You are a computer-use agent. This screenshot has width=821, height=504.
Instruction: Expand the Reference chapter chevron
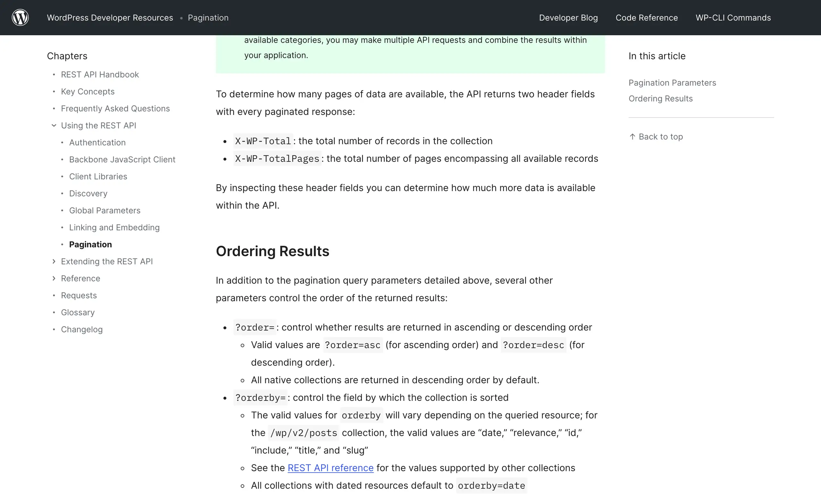[x=54, y=278]
